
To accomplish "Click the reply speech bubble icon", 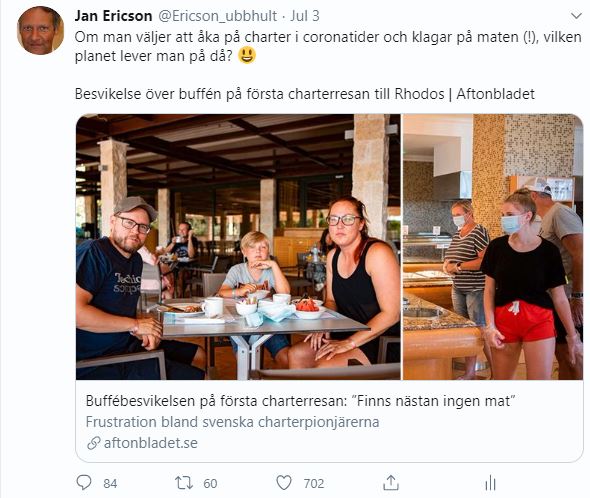I will [84, 483].
